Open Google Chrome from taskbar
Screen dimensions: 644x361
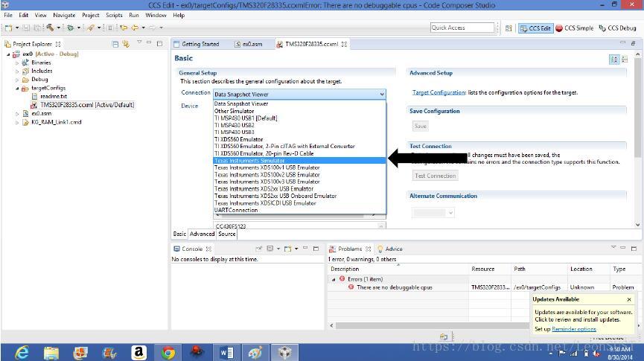pyautogui.click(x=168, y=352)
